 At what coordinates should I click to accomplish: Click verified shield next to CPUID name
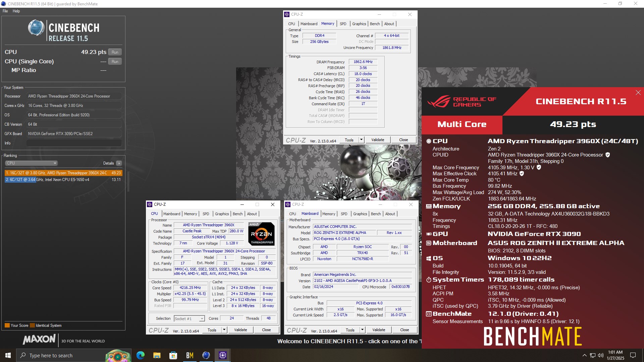tap(608, 155)
